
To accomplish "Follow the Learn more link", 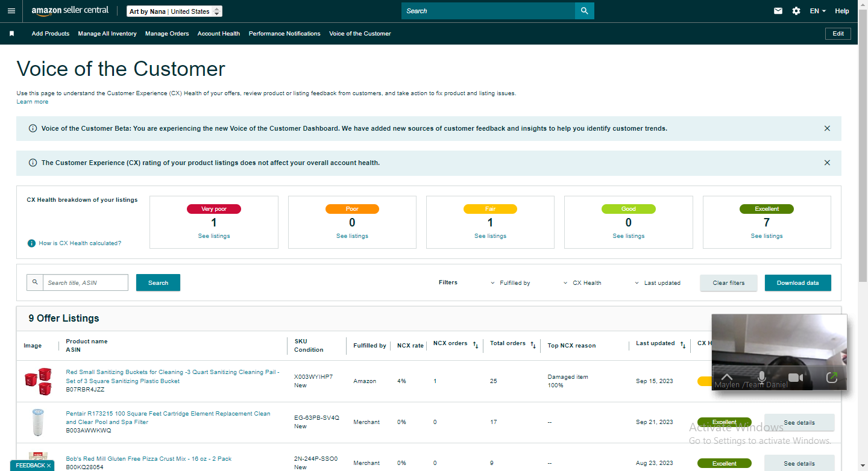I will pyautogui.click(x=33, y=102).
